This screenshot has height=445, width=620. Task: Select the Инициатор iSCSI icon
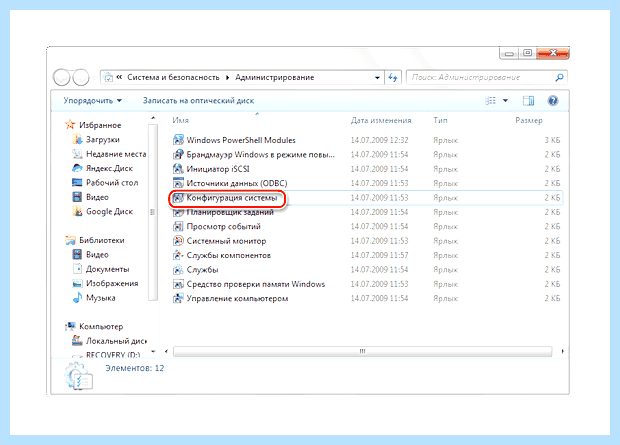point(178,169)
